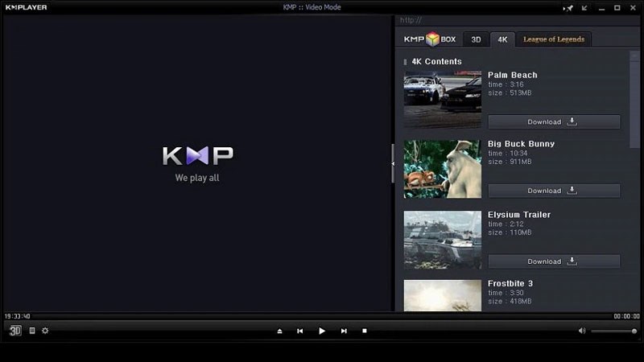Close the KMPlayer window
The image size is (644, 362).
[x=633, y=8]
